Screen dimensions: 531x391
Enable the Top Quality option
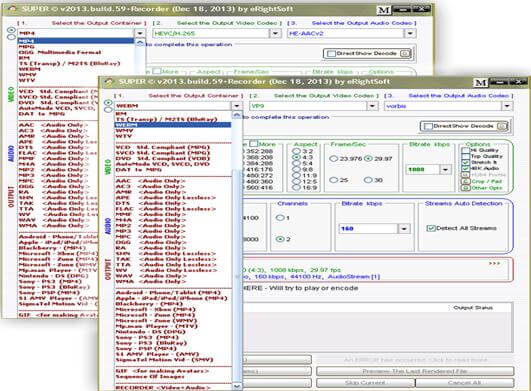[465, 156]
